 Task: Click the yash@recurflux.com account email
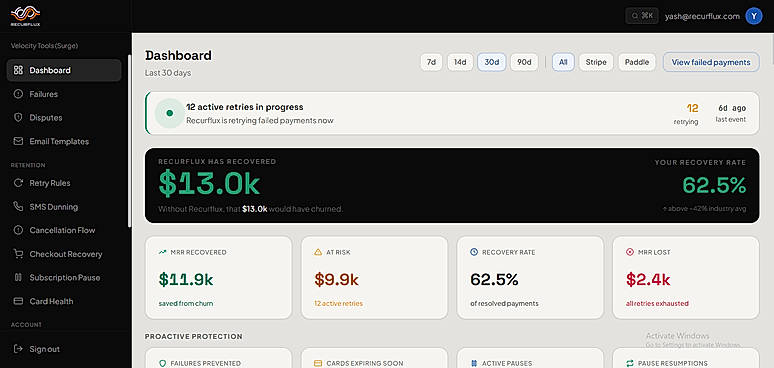[x=702, y=16]
